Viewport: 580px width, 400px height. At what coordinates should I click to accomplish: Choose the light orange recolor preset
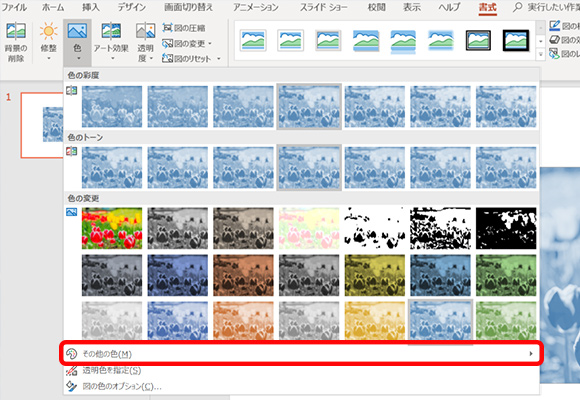point(243,321)
